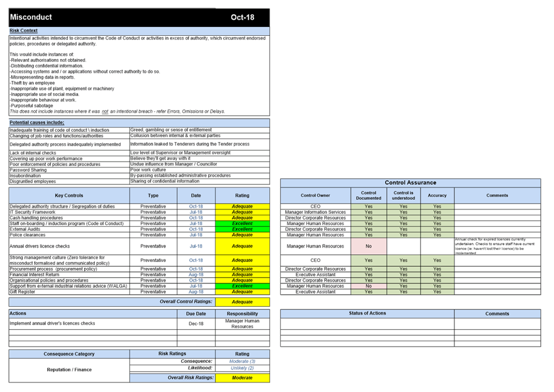Click "Delegated authority structure / Segregation of duties"
This screenshot has height=392, width=554.
point(69,206)
